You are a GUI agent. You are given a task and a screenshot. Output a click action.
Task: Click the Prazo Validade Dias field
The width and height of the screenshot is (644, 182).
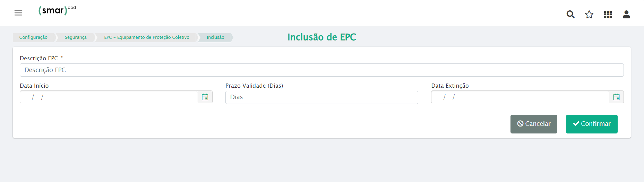(x=321, y=97)
